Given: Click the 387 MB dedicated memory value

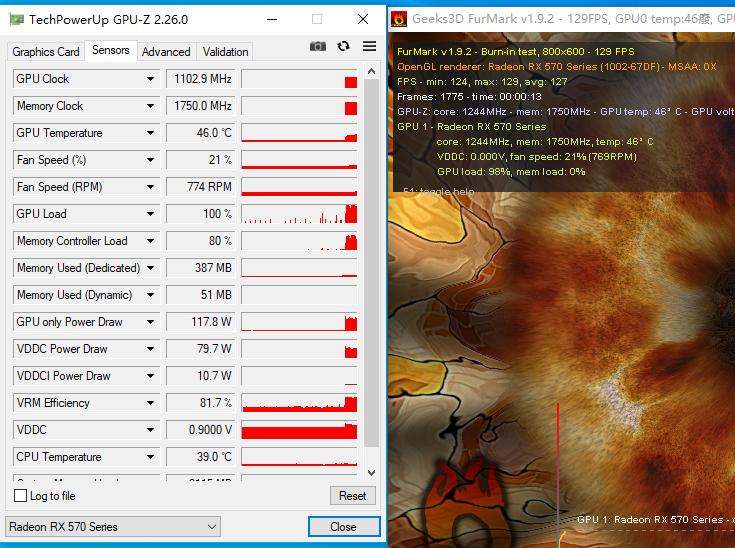Looking at the screenshot, I should [x=200, y=268].
